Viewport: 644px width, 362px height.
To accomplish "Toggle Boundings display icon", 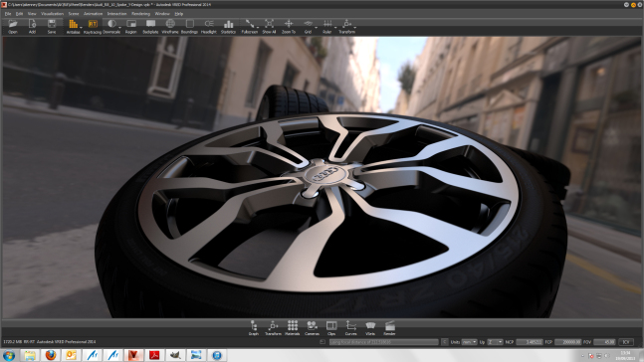I will [189, 26].
